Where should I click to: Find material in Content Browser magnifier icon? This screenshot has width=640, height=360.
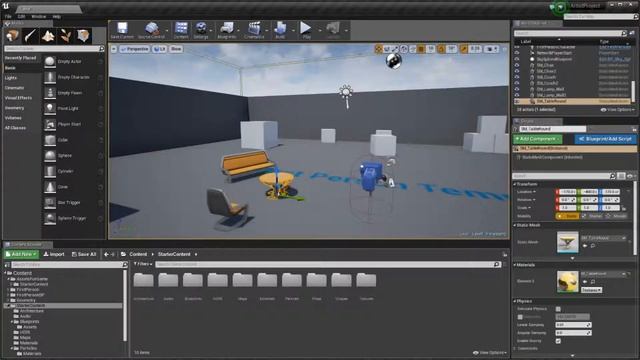click(593, 282)
